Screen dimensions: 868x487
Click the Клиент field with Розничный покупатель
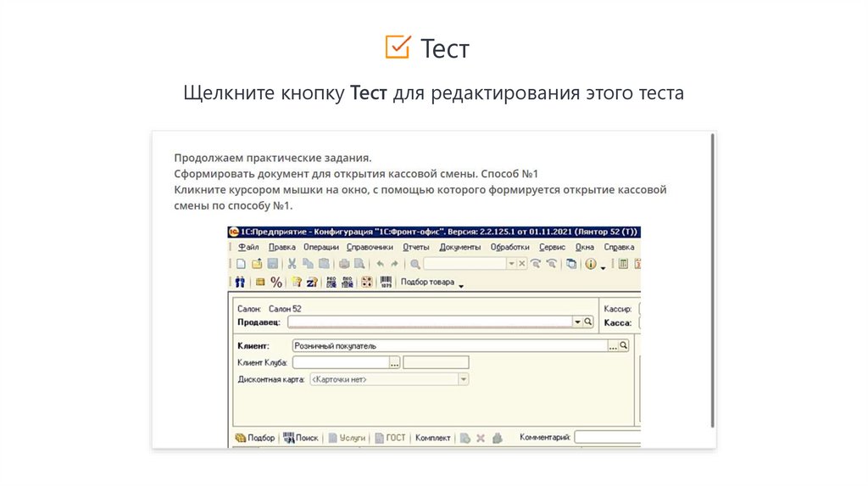[450, 345]
